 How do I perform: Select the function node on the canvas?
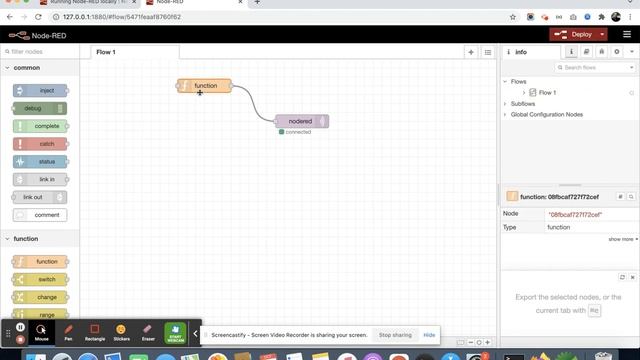[x=204, y=86]
